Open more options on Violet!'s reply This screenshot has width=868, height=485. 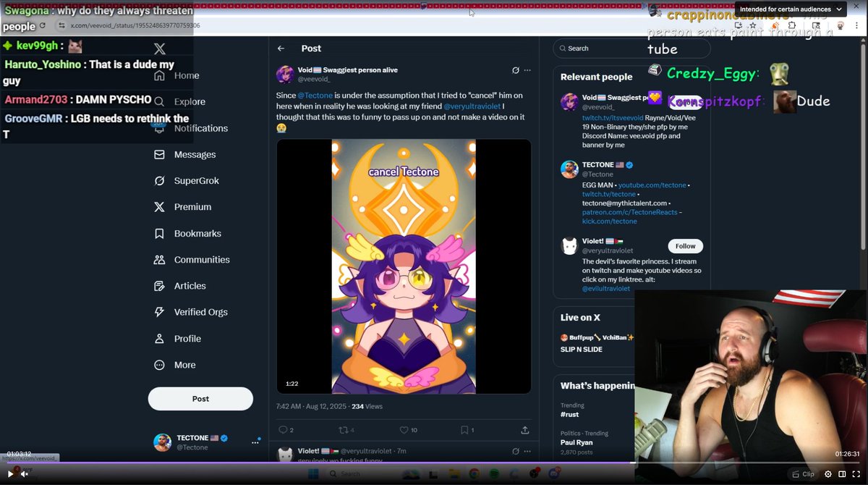pos(527,451)
